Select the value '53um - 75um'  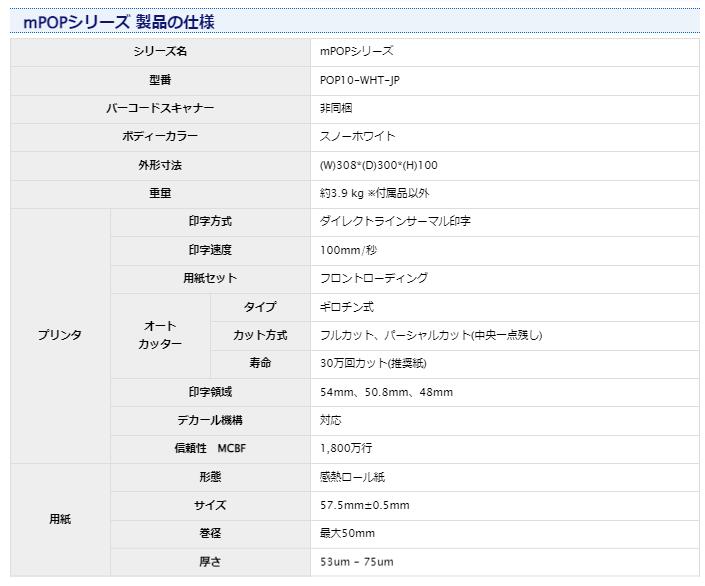pos(357,562)
